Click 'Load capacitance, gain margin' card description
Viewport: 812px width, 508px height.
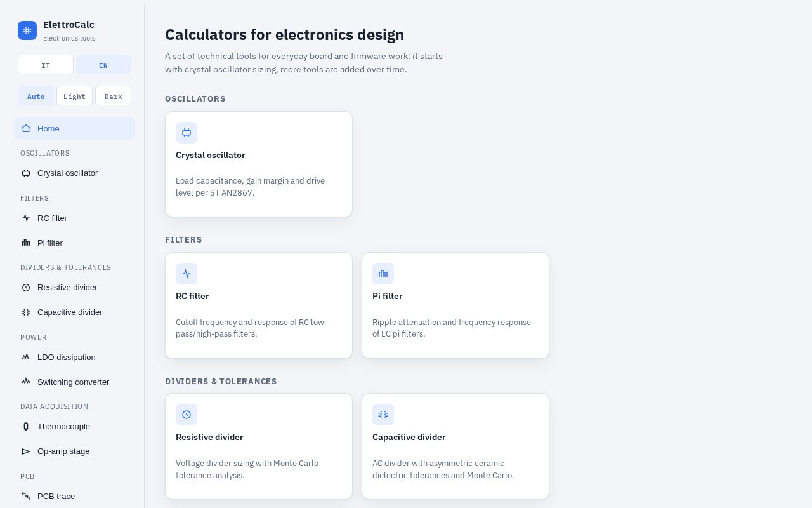(x=250, y=187)
